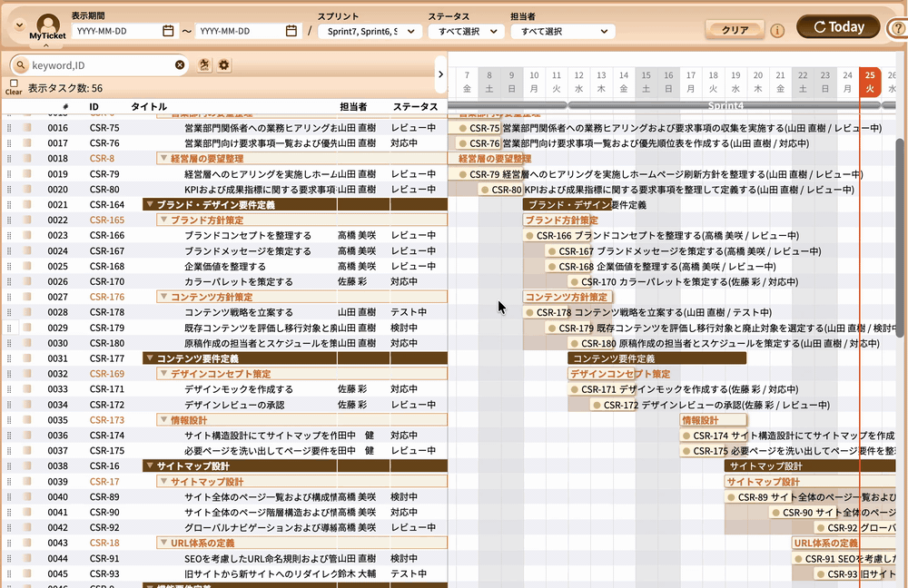Click the コンテンツ要件定義 dark gantt bar
The height and width of the screenshot is (588, 908).
click(657, 358)
